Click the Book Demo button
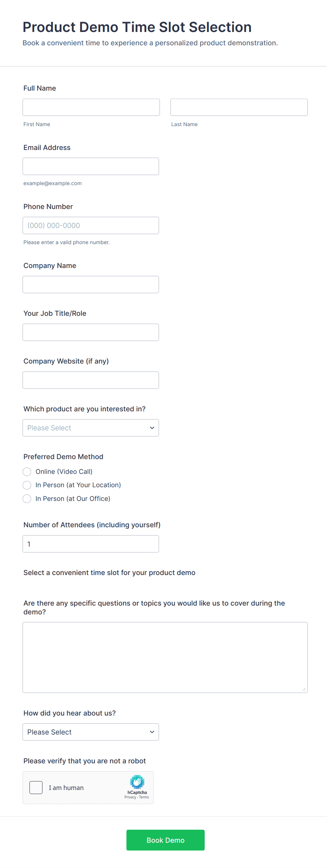This screenshot has width=327, height=868. point(165,840)
